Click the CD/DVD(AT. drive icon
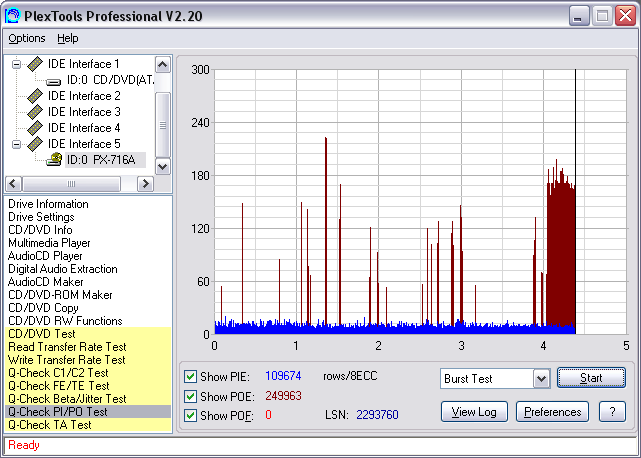641x458 pixels. (x=54, y=81)
